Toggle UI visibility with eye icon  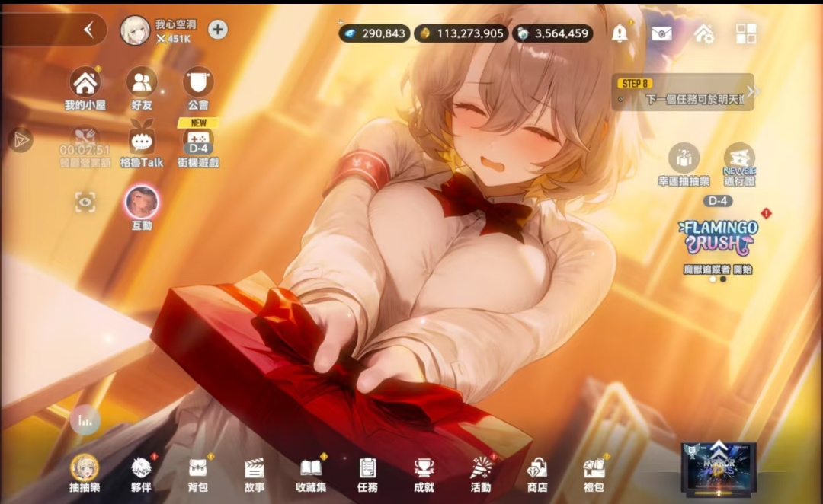pyautogui.click(x=85, y=202)
